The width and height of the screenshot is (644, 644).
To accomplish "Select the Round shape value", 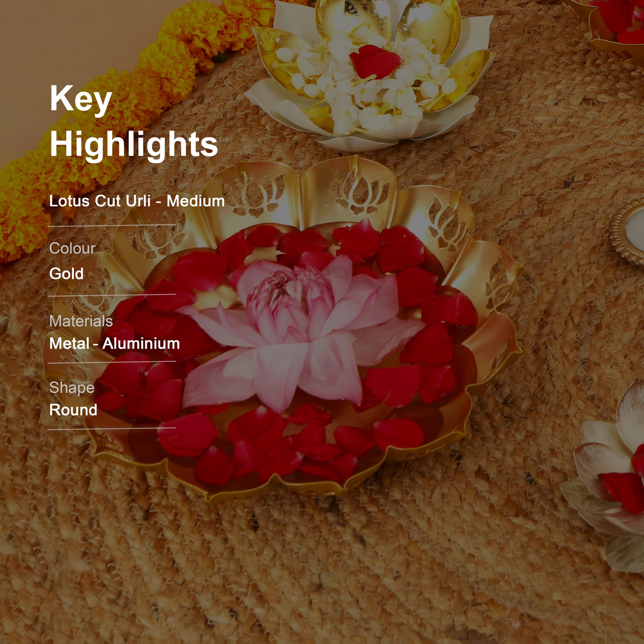I will (73, 410).
